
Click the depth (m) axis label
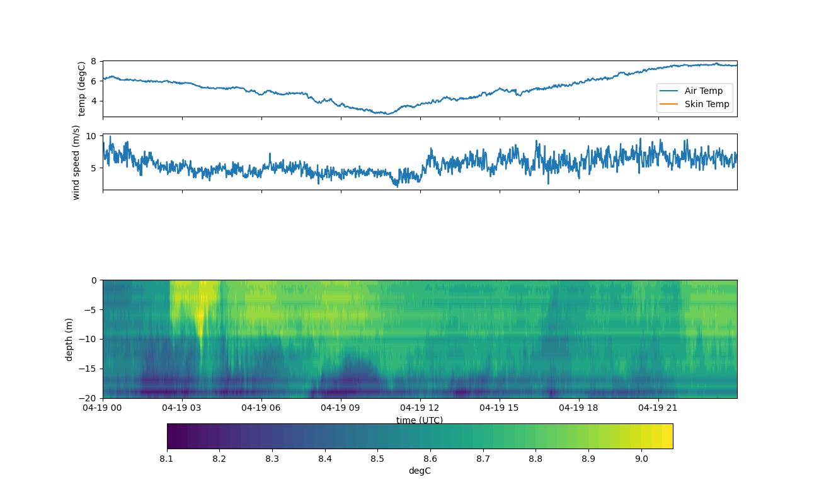tap(69, 339)
